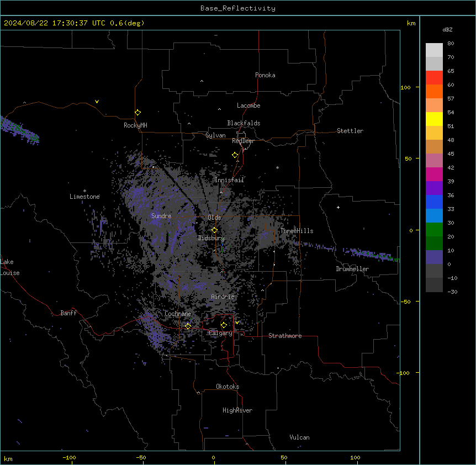476x465 pixels.
Task: Click the RedDeer label
Action: (x=243, y=141)
